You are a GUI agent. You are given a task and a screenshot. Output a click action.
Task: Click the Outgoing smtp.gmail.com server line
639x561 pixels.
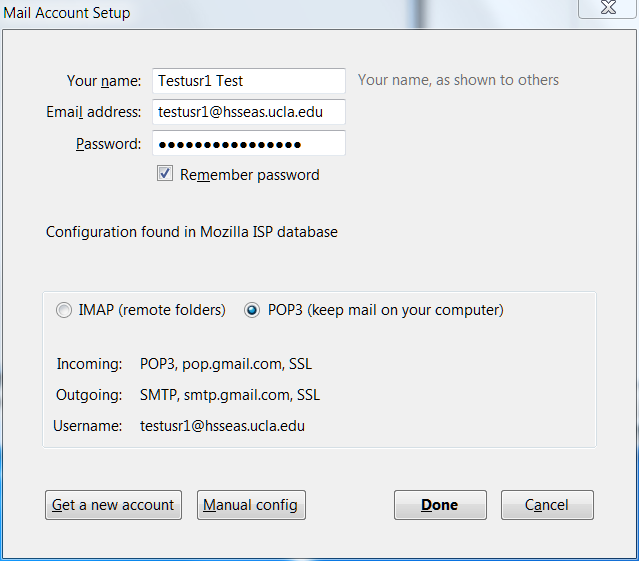click(230, 395)
